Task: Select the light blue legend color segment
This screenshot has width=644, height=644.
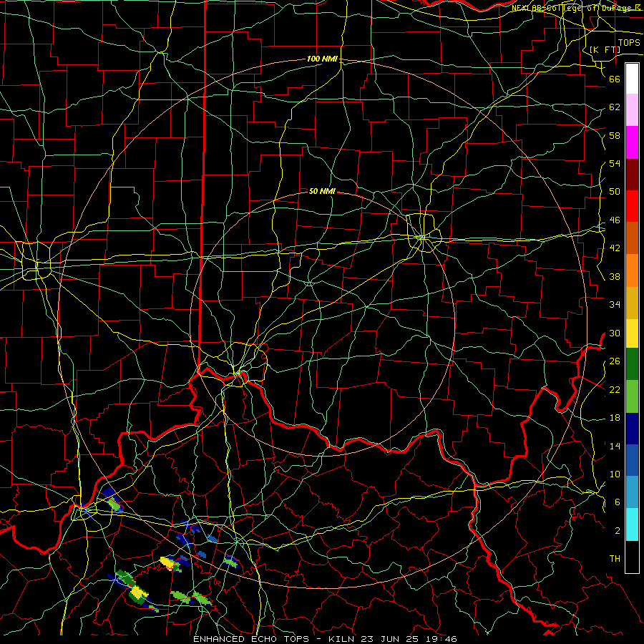Action: point(632,492)
